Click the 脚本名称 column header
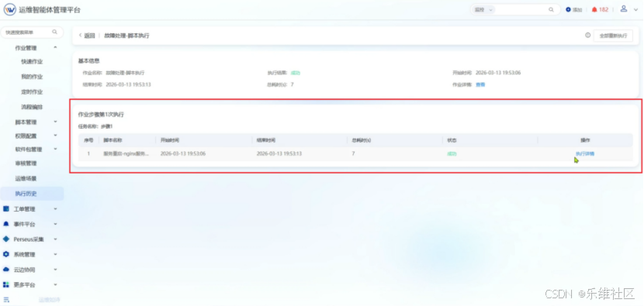 (113, 140)
